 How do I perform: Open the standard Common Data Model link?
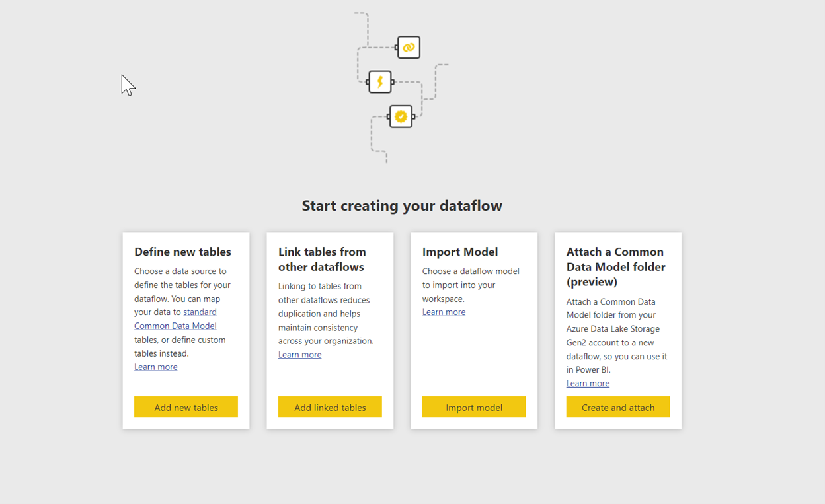click(175, 318)
